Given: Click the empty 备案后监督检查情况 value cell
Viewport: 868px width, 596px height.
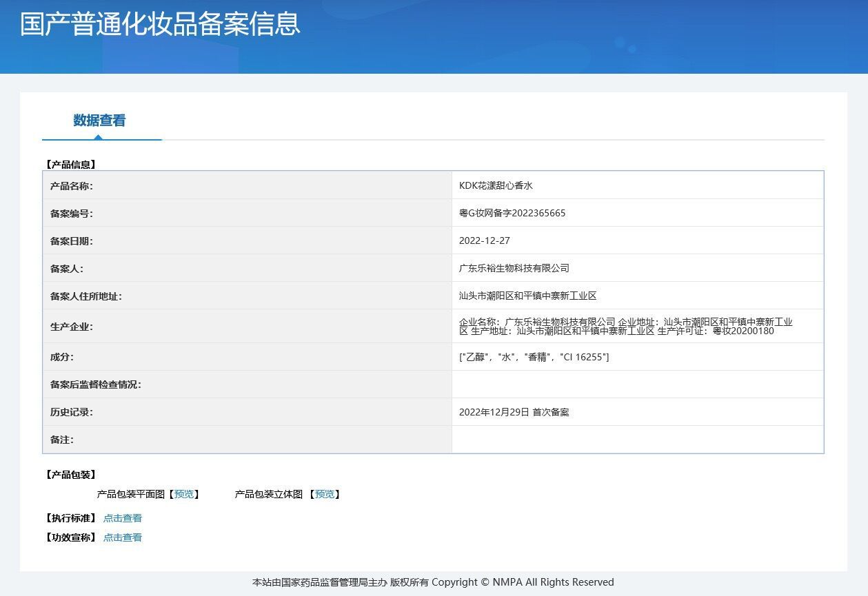Looking at the screenshot, I should pos(638,384).
